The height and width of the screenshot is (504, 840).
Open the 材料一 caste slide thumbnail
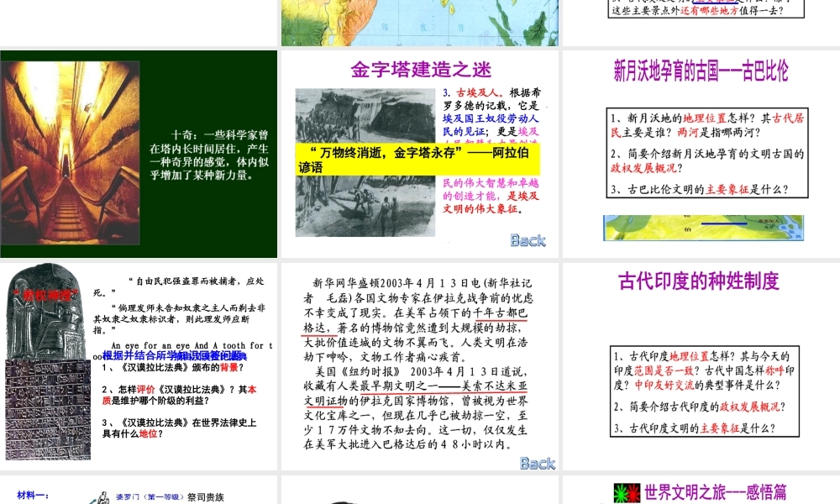pyautogui.click(x=139, y=490)
